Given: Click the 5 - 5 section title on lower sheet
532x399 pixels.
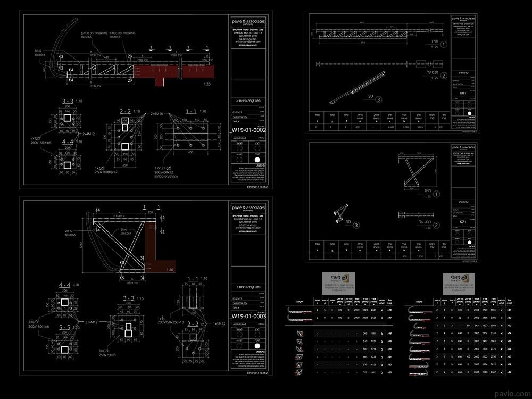Looking at the screenshot, I should point(65,327).
